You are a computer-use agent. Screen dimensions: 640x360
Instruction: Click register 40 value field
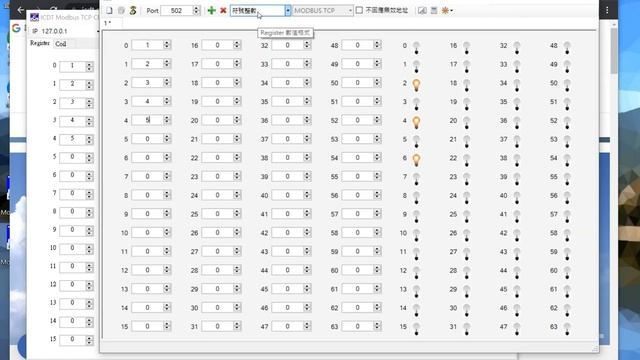click(x=288, y=195)
